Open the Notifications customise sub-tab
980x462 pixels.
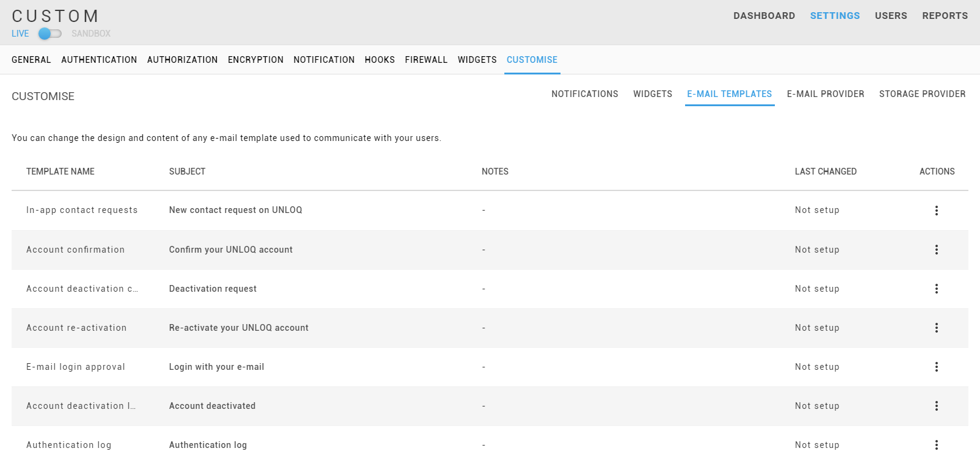[x=584, y=94]
